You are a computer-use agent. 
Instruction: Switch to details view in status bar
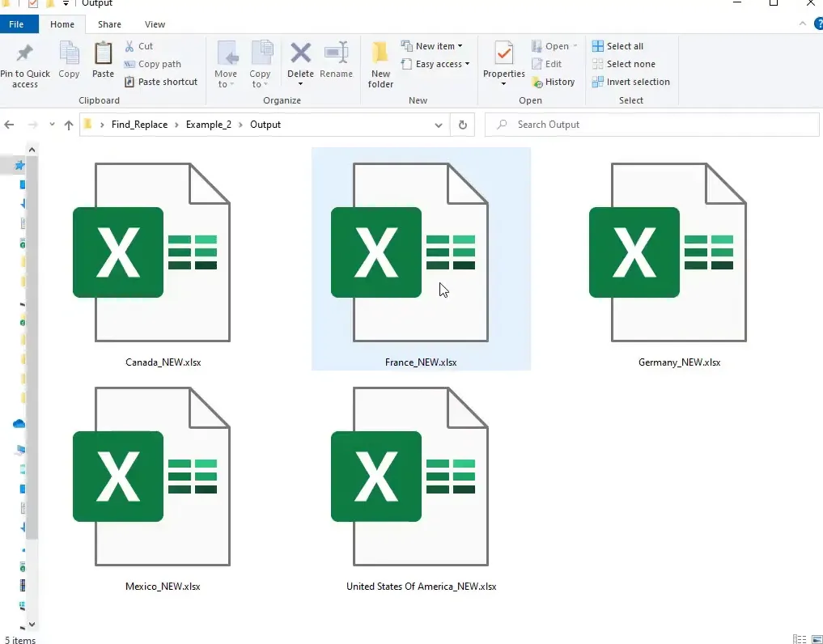800,639
